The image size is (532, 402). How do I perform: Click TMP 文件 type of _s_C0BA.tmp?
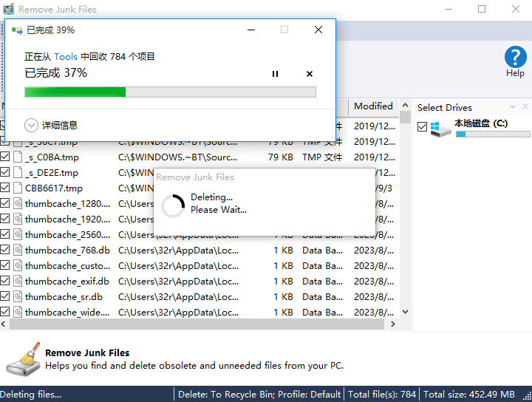click(x=322, y=157)
